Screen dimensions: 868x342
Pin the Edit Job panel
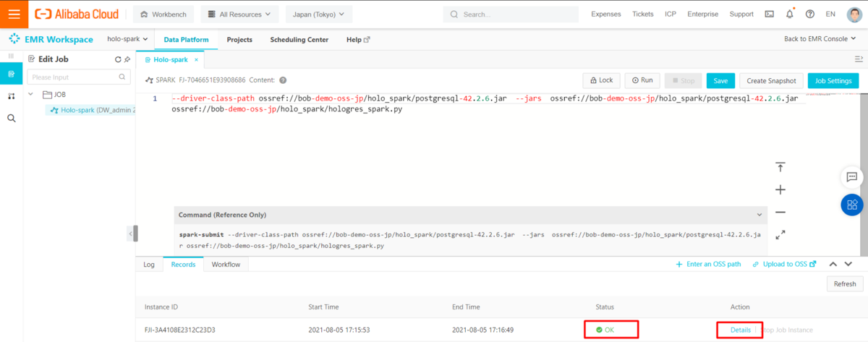click(x=127, y=59)
